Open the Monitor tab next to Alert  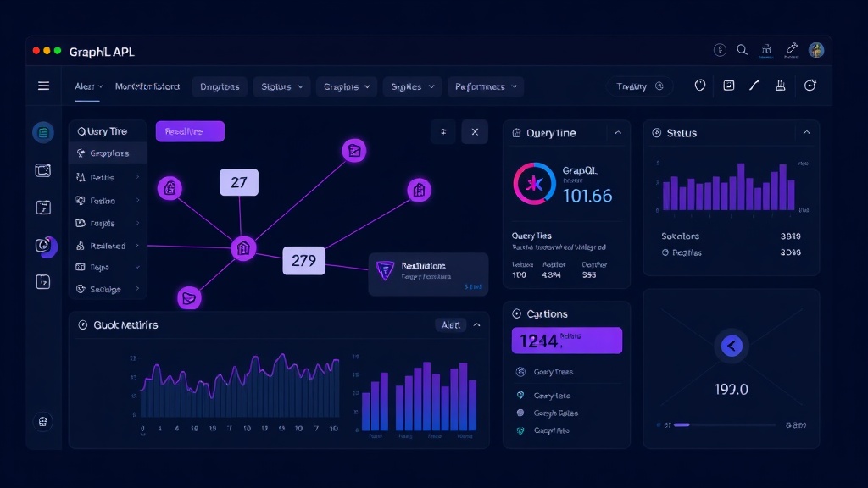point(147,86)
